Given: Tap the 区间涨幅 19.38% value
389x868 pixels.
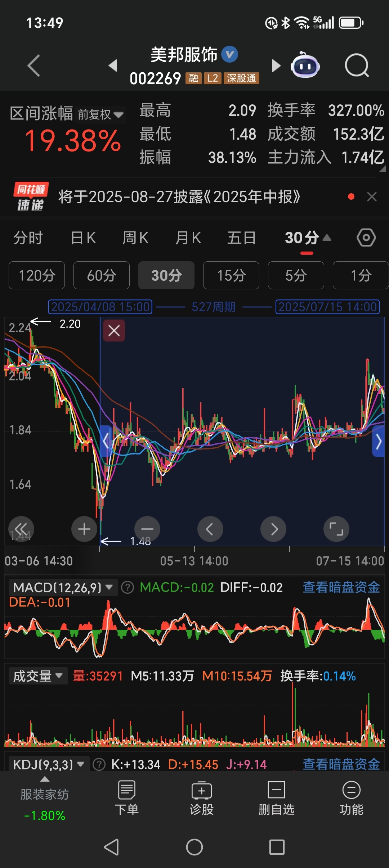Looking at the screenshot, I should point(73,140).
